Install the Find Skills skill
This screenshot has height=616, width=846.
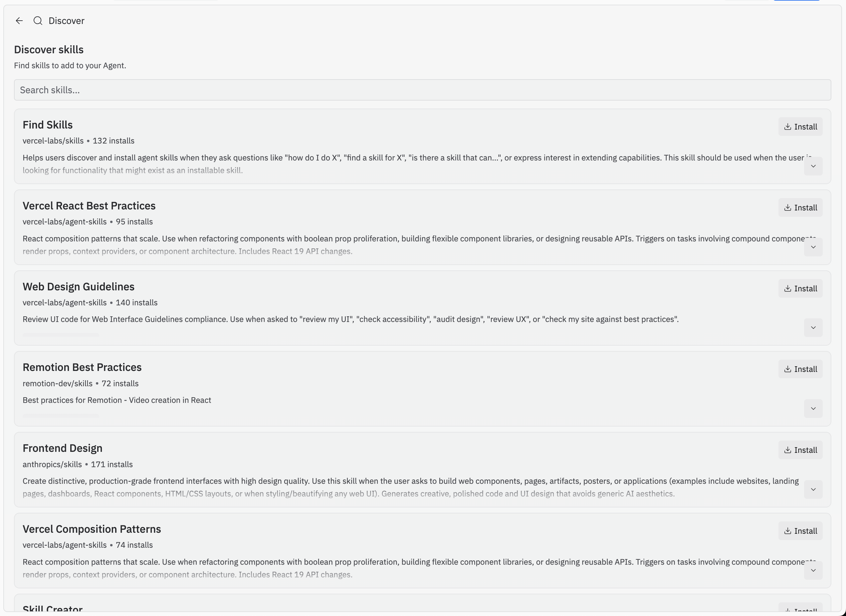(x=800, y=127)
